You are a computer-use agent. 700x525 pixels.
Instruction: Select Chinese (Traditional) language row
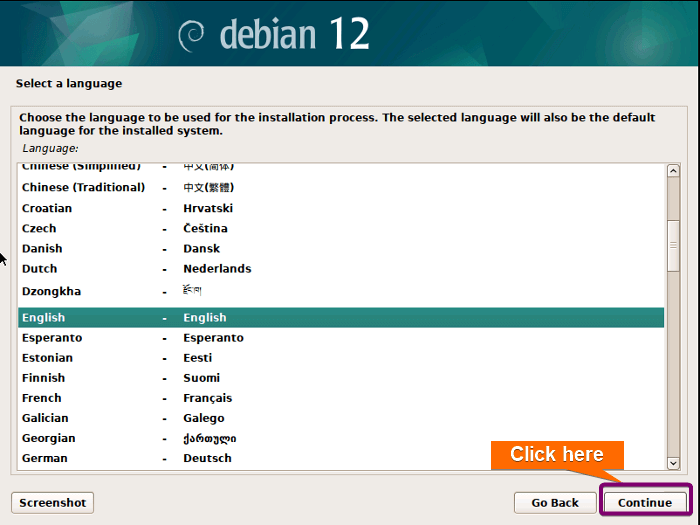click(341, 187)
